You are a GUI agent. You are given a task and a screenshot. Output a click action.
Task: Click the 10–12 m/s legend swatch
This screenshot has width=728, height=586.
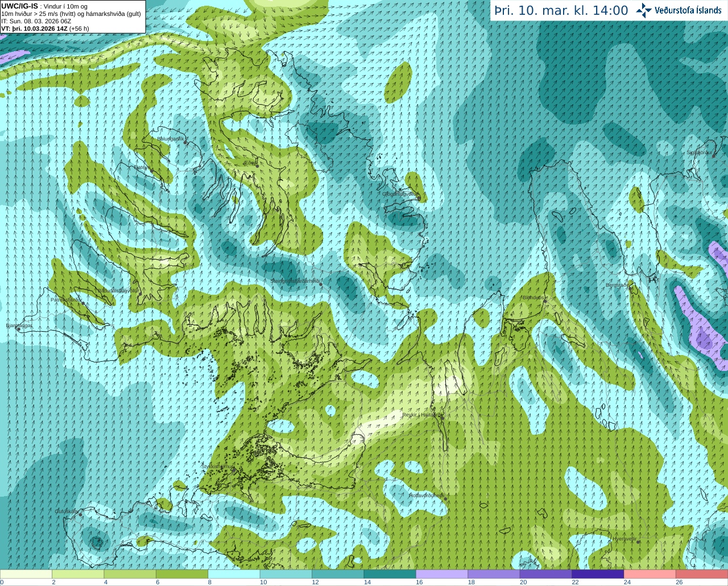(286, 574)
